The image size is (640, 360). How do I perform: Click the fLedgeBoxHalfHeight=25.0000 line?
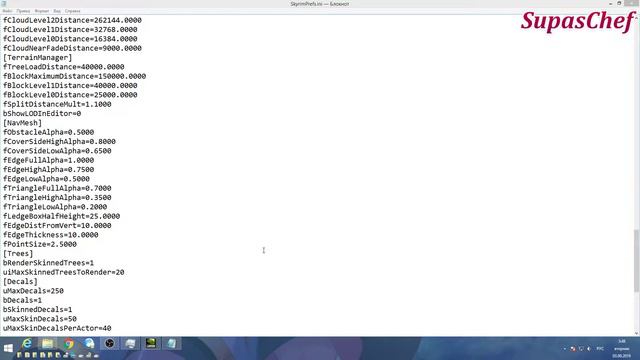point(62,216)
